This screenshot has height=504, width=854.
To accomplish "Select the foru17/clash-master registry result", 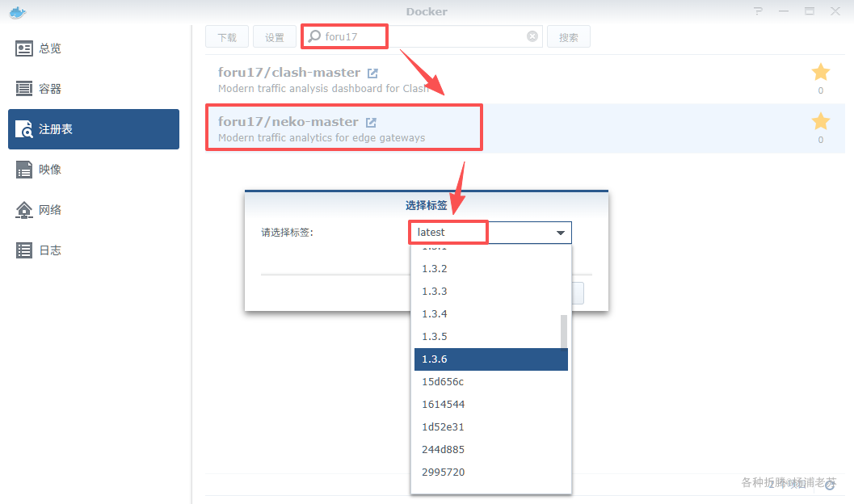I will [525, 79].
